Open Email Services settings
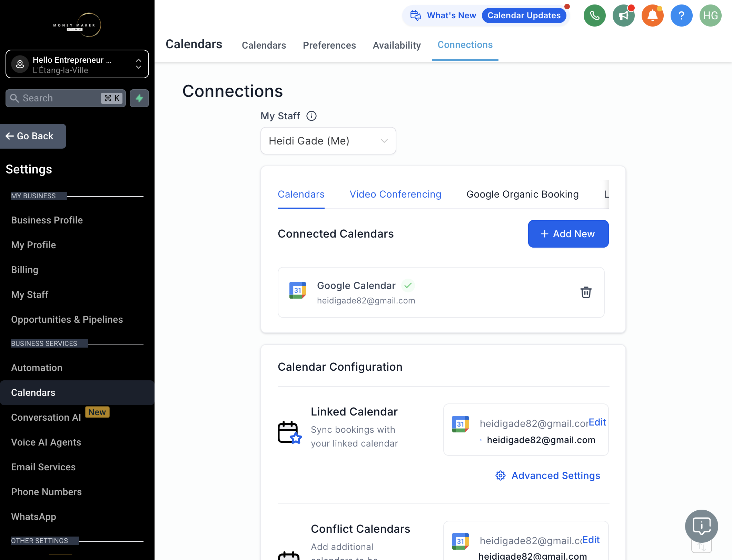This screenshot has width=732, height=560. tap(43, 467)
